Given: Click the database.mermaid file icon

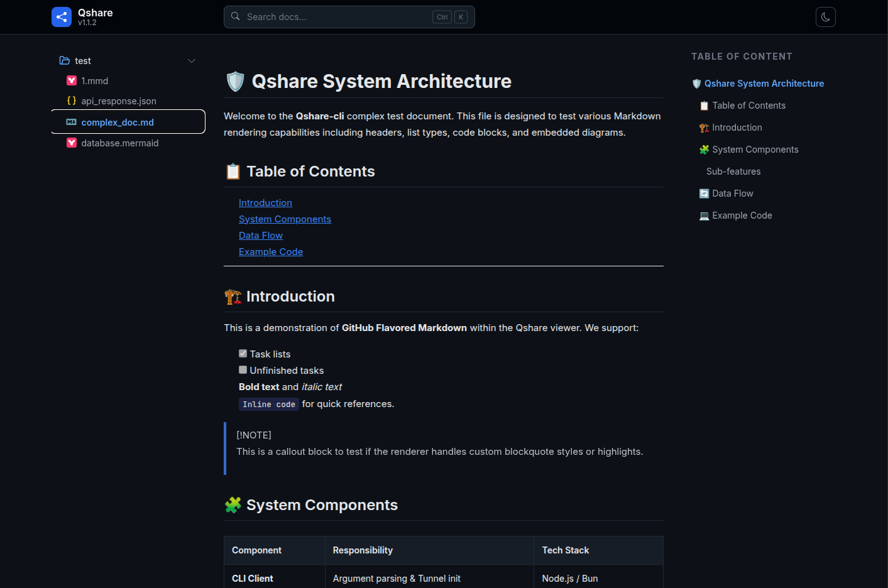Looking at the screenshot, I should click(x=72, y=143).
